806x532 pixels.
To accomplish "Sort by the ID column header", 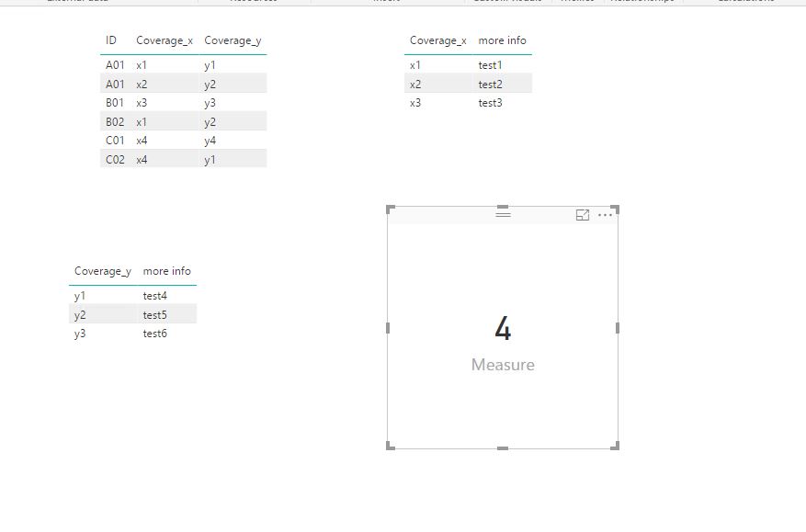I will click(111, 40).
